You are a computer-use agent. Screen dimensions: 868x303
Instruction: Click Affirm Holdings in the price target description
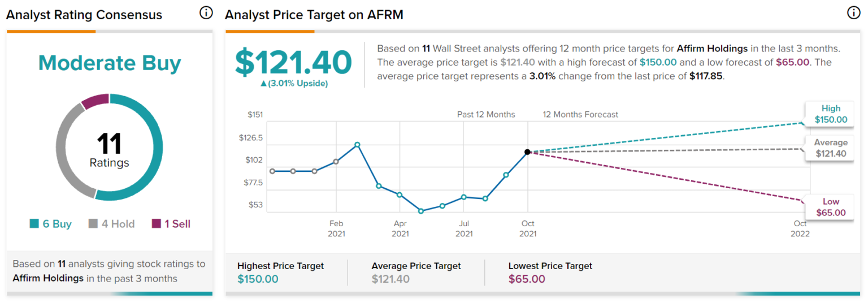point(712,49)
